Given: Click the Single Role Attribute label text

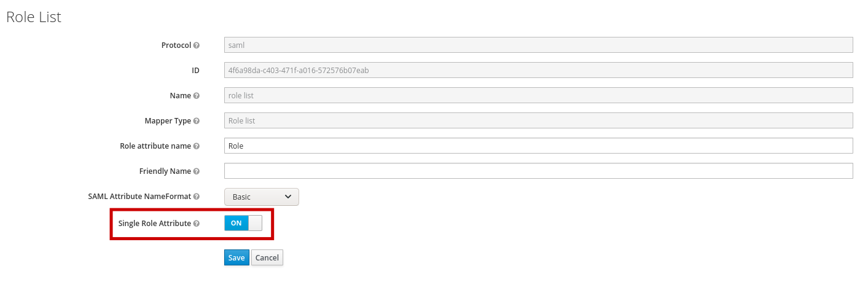Looking at the screenshot, I should tap(154, 224).
